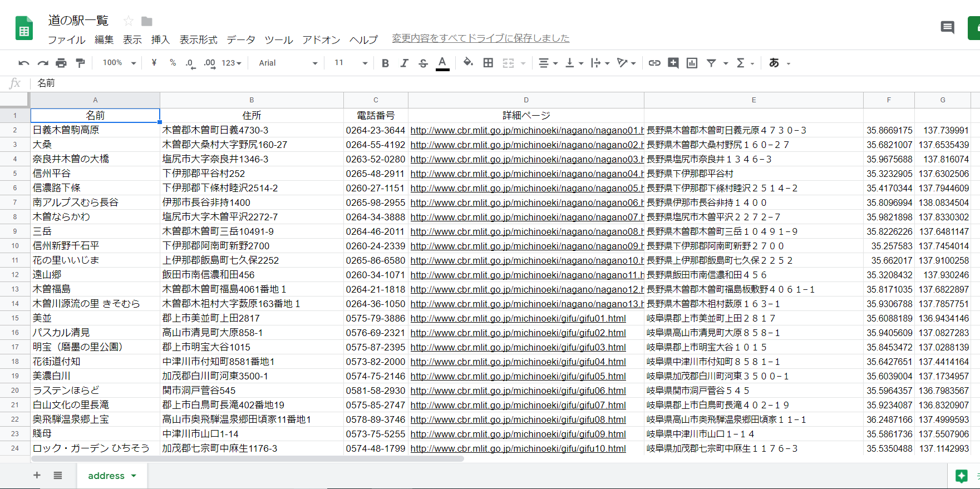Open the address sheet tab menu arrow
Viewport: 980px width, 489px height.
[x=134, y=476]
